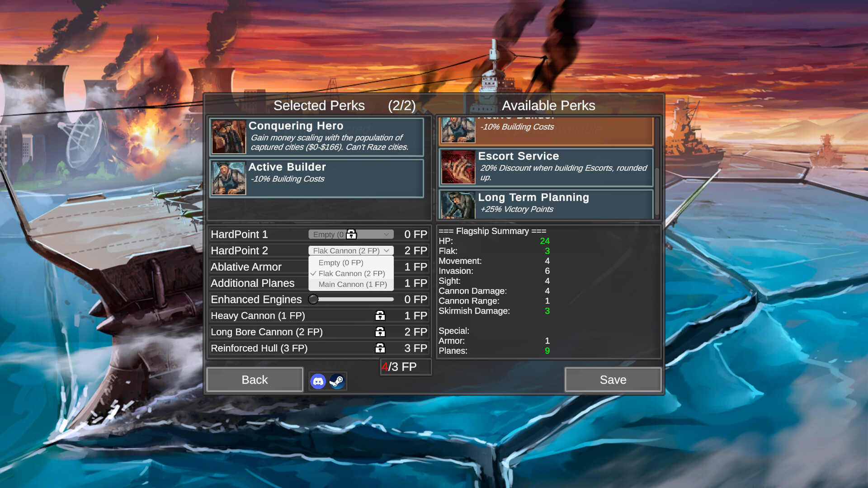Choose Empty (0 FP) from dropdown list
Image resolution: width=868 pixels, height=488 pixels.
351,263
